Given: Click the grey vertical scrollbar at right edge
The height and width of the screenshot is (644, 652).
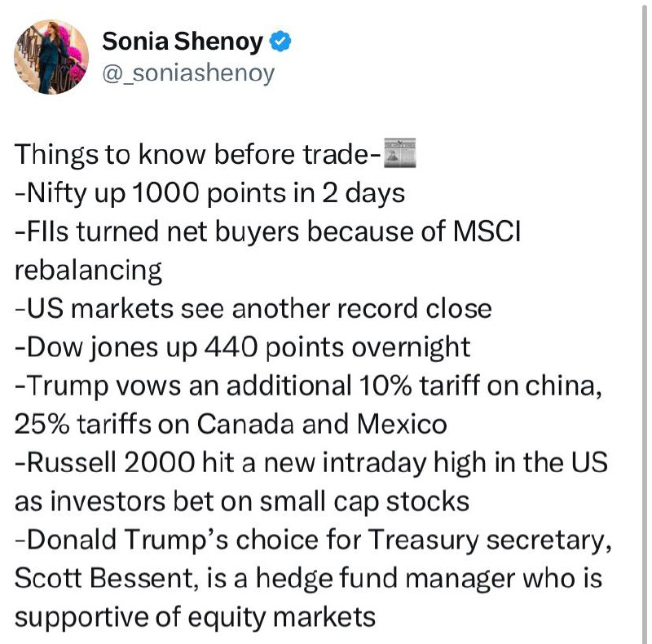Looking at the screenshot, I should 645,322.
